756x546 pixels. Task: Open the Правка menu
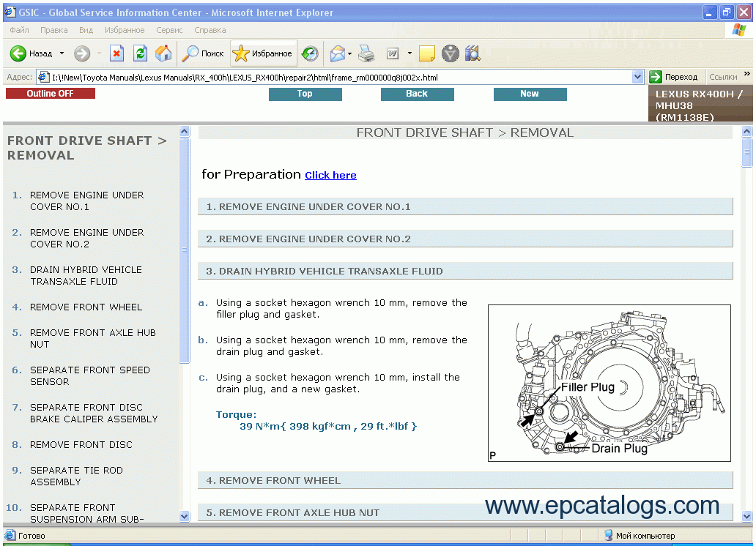[54, 30]
